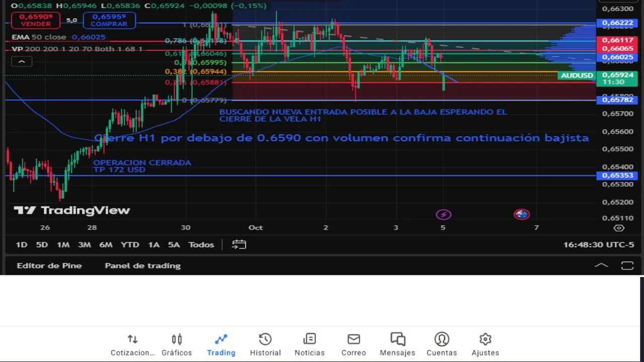Open the Historial tab
The height and width of the screenshot is (362, 644).
click(x=265, y=345)
